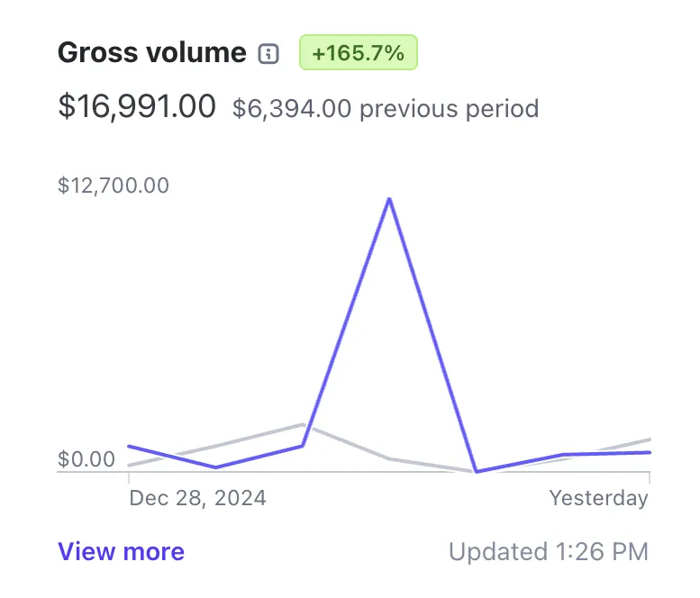Click the +165.7% growth badge
Viewport: 700px width, 598px height.
click(358, 53)
